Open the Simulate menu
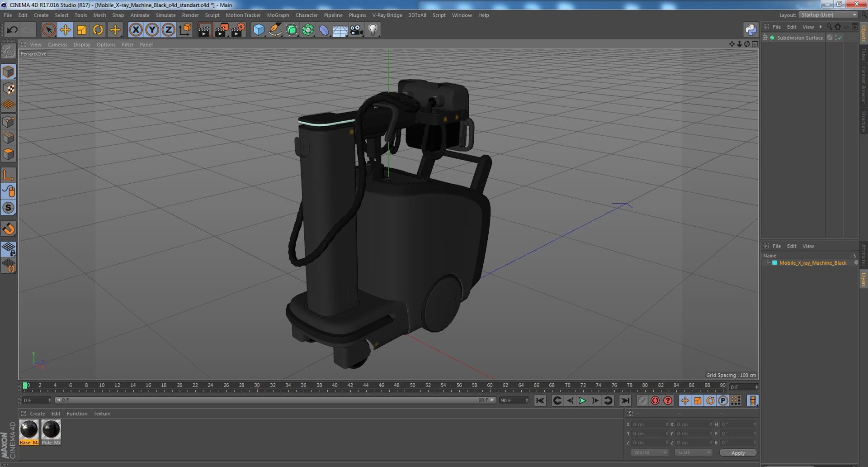 click(x=165, y=15)
